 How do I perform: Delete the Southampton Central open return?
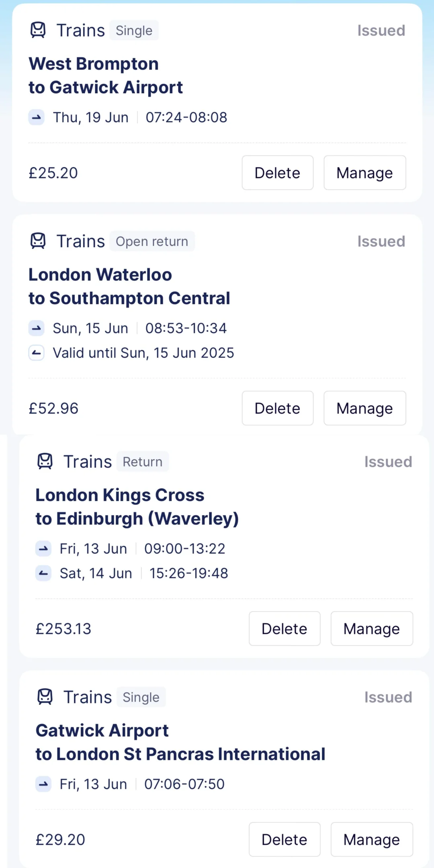(277, 408)
